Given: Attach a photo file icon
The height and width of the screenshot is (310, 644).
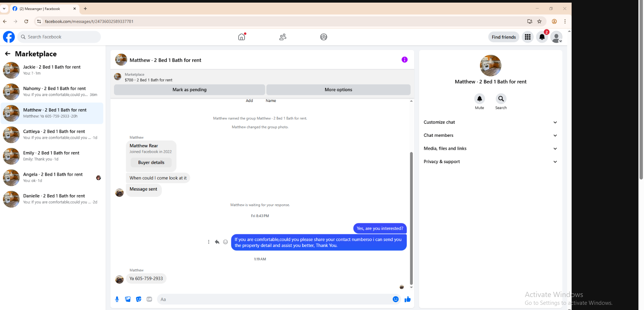Looking at the screenshot, I should (128, 299).
